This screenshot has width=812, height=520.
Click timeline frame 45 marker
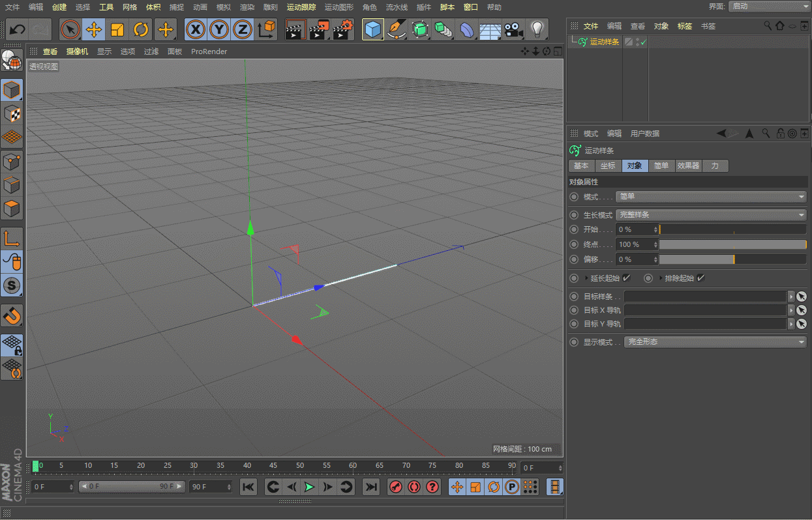point(273,466)
